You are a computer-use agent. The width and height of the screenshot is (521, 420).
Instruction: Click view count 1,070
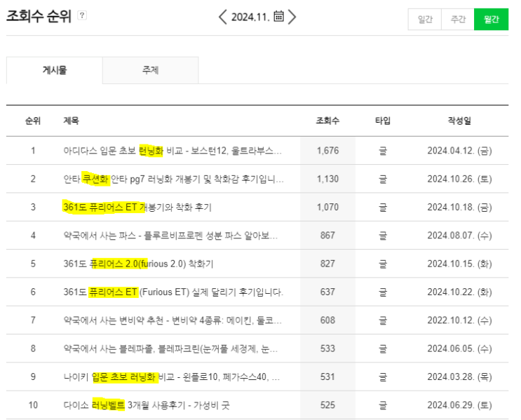[x=328, y=208]
